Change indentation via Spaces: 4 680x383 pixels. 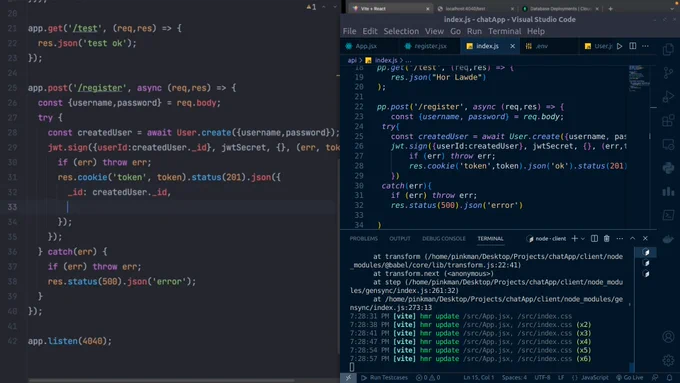coord(514,377)
